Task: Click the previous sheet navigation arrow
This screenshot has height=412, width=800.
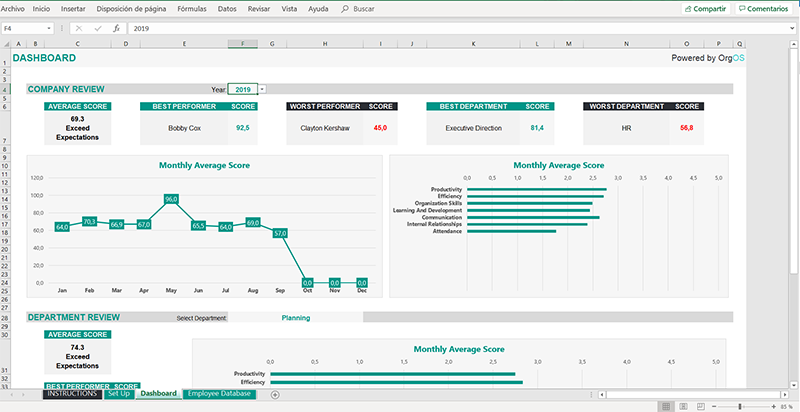Action: [11, 395]
